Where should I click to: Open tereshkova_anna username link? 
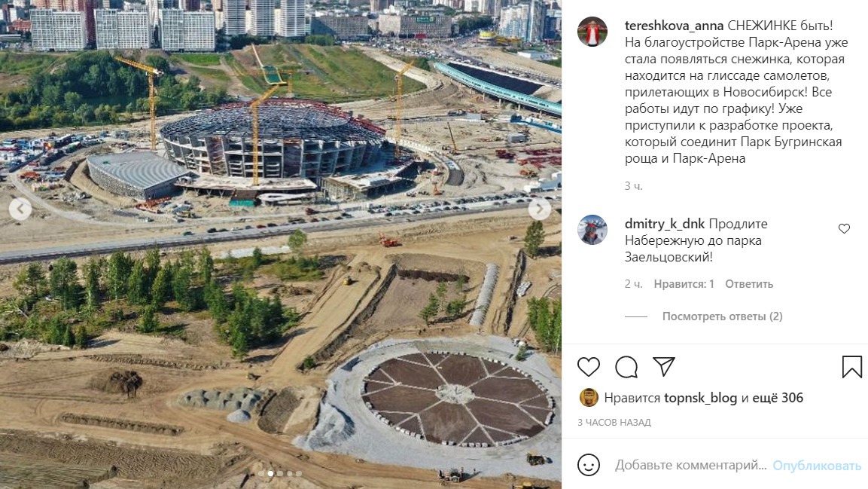click(x=674, y=26)
